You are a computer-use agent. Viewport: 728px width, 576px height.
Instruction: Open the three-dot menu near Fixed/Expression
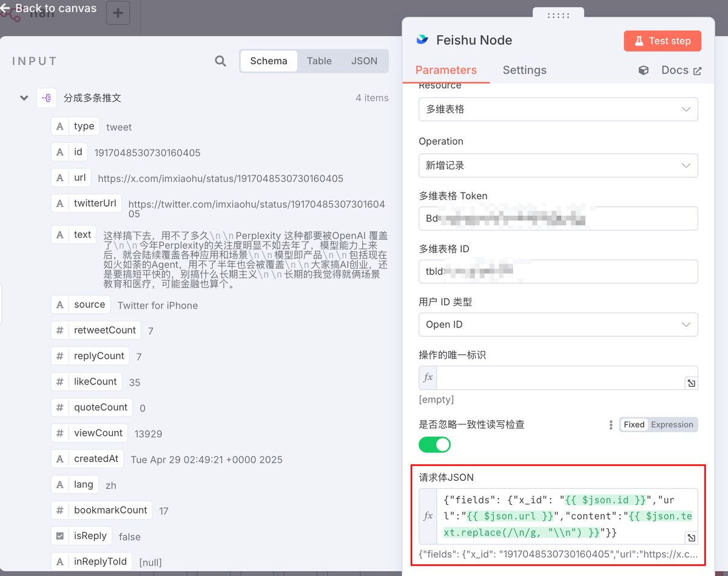pos(610,424)
